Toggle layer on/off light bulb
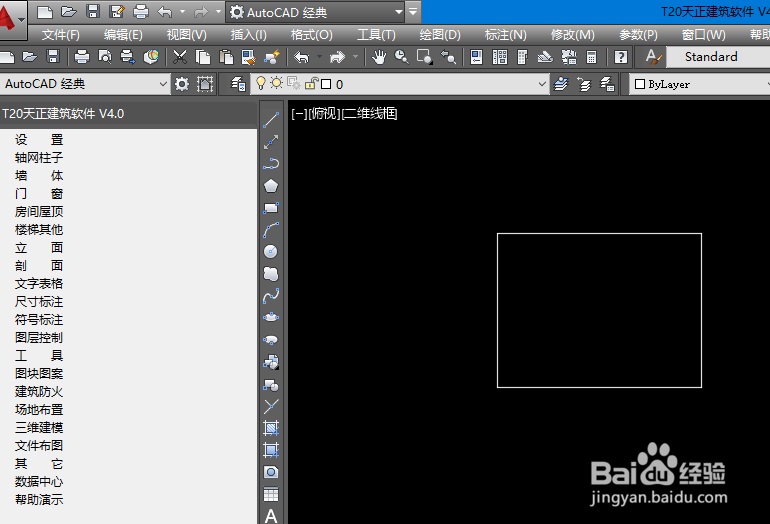Viewport: 770px width, 524px height. coord(261,83)
